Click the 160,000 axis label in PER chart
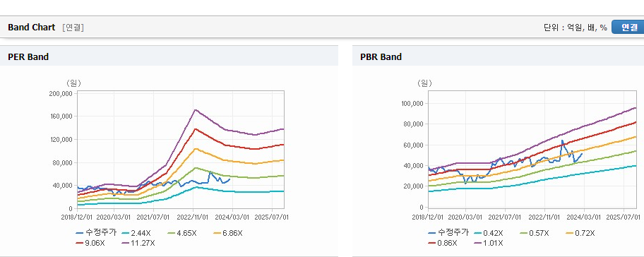 [x=61, y=116]
